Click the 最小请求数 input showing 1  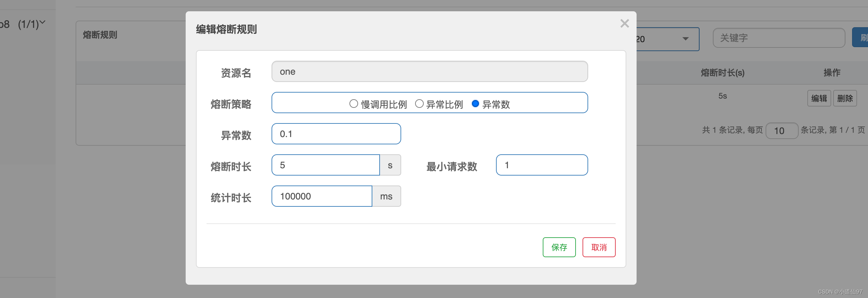coord(542,165)
